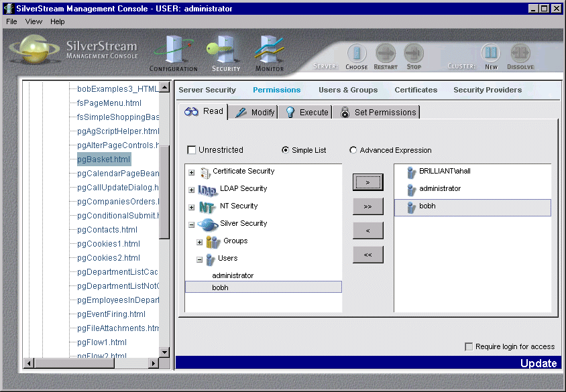Select pgBasket.html in the file tree
Image resolution: width=566 pixels, height=392 pixels.
tap(103, 159)
